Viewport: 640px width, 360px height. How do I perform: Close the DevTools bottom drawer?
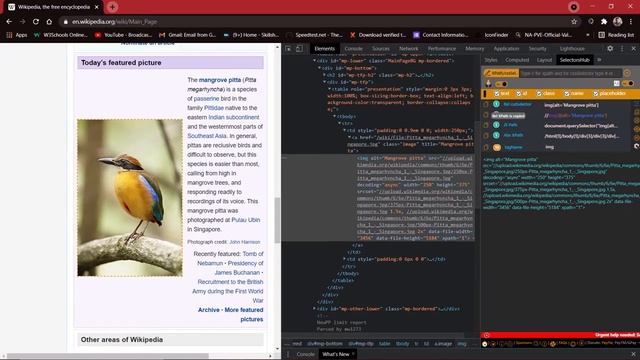633,354
